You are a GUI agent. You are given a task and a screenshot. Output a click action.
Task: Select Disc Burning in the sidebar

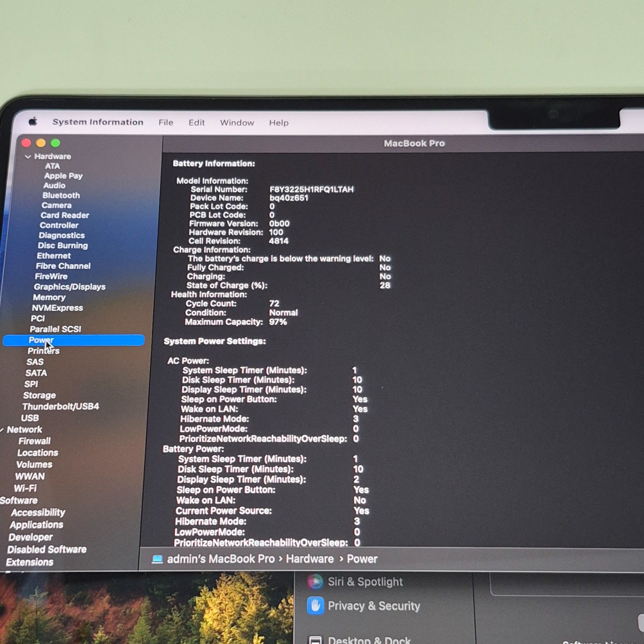pyautogui.click(x=63, y=246)
